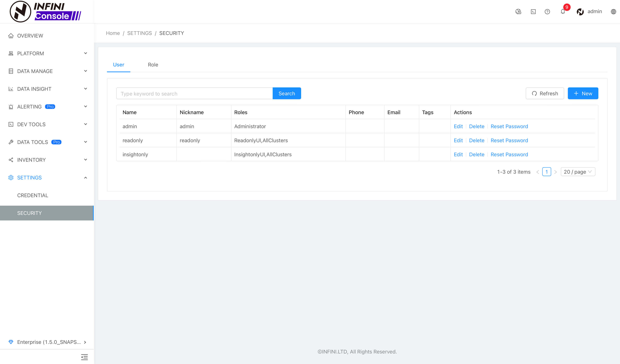Click the admin user profile icon
This screenshot has width=620, height=364.
[x=580, y=11]
